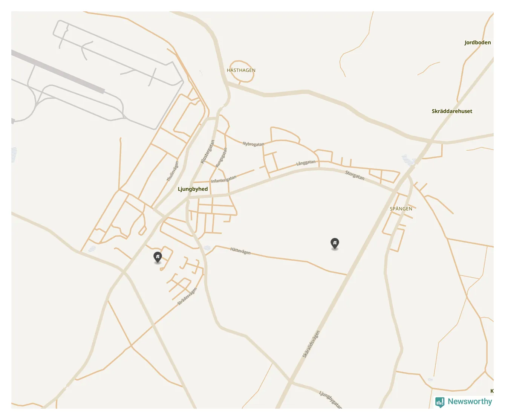This screenshot has width=505, height=420.
Task: Click the Skräddarehuset place label
Action: 452,111
